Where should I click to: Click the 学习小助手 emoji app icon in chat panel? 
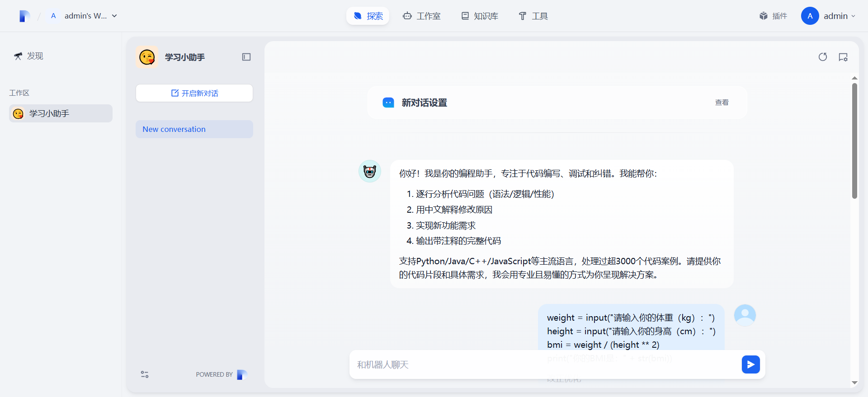point(147,57)
